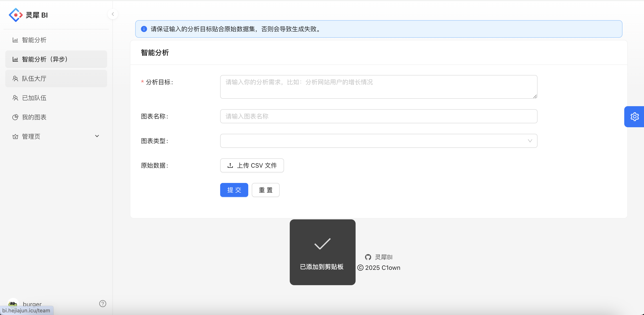Image resolution: width=644 pixels, height=315 pixels.
Task: Click the 提交 submit button
Action: pos(234,190)
